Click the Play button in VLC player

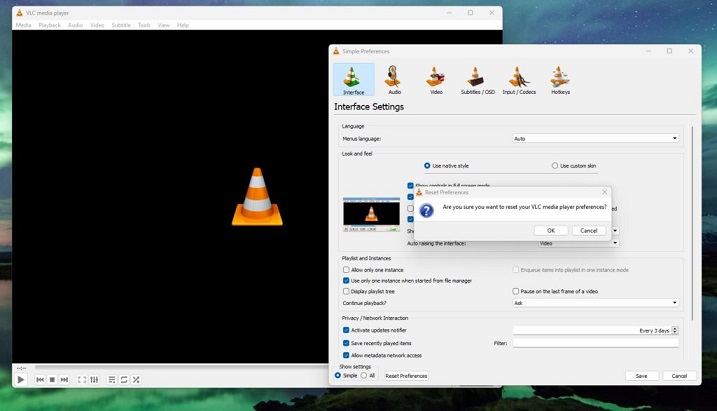(x=21, y=379)
